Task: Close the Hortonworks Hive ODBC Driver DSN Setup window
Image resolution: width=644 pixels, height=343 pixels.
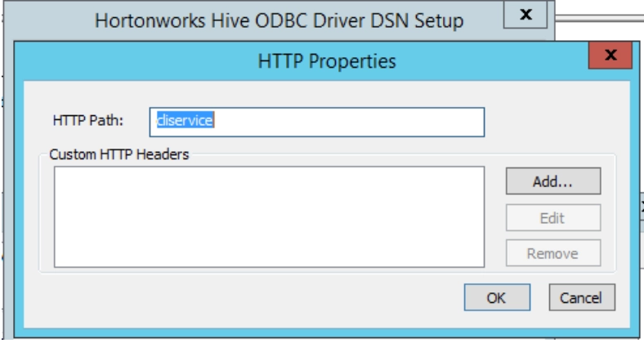Action: click(x=525, y=16)
